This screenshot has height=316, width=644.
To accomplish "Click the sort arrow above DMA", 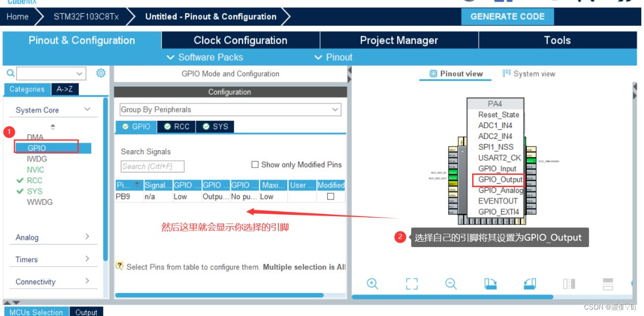I will click(52, 127).
